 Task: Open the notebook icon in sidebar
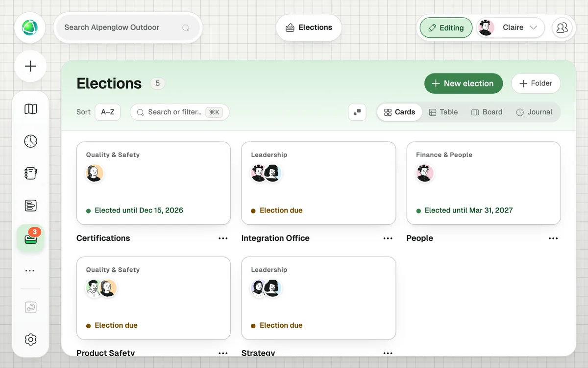pyautogui.click(x=30, y=173)
